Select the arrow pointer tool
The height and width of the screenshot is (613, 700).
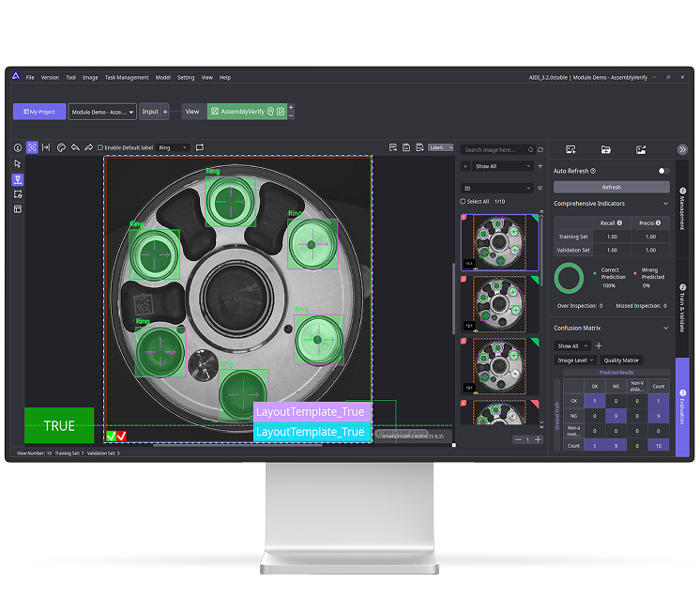18,163
